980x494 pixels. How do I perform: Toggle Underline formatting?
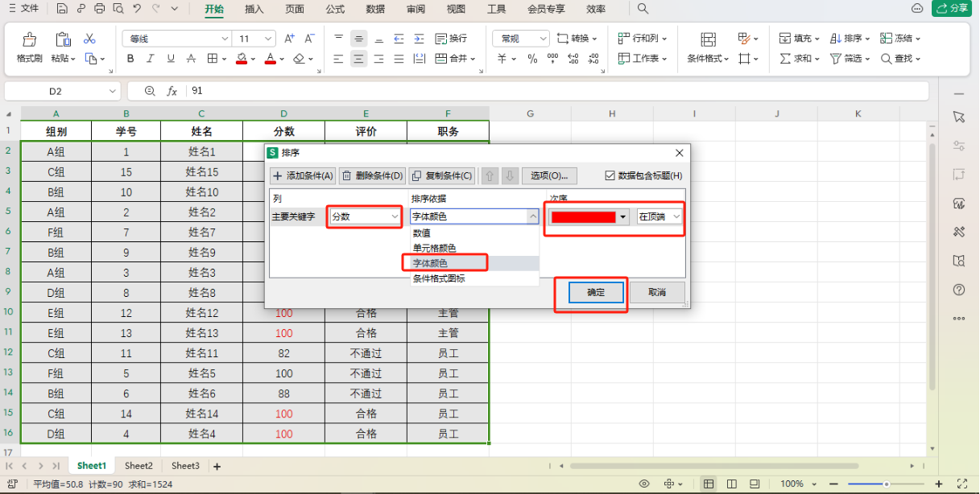click(x=170, y=59)
